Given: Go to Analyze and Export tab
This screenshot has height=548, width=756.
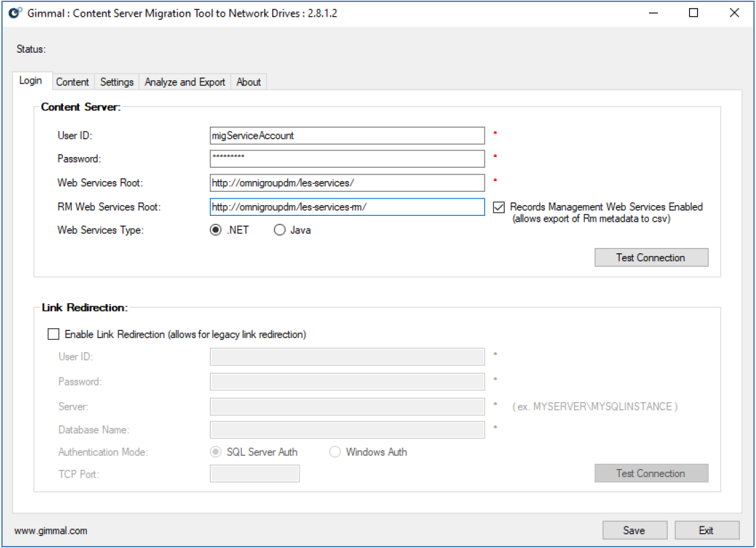Looking at the screenshot, I should pyautogui.click(x=184, y=82).
